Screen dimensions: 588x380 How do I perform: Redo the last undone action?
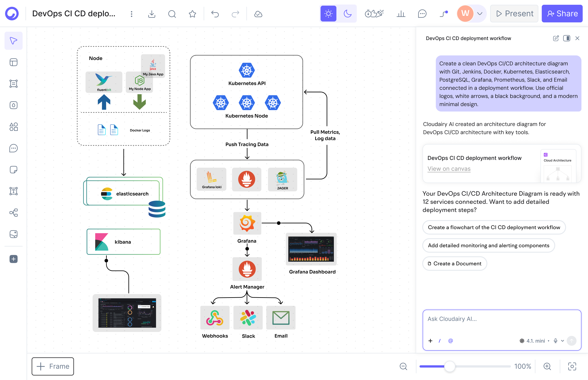coord(236,14)
